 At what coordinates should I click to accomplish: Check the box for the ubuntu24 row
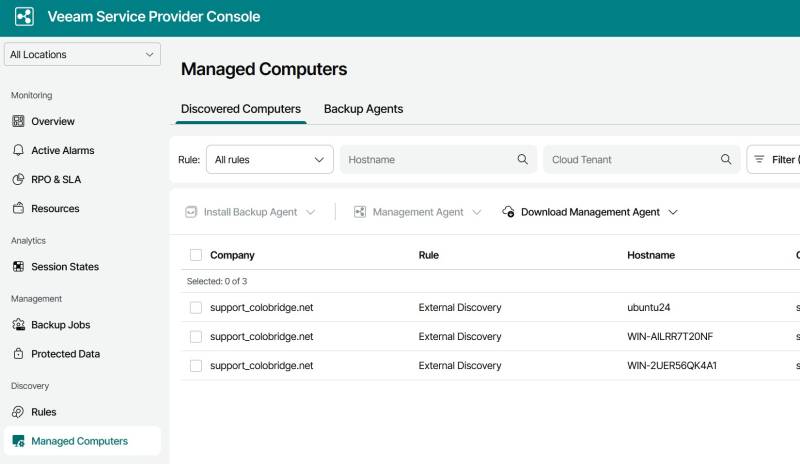click(196, 308)
